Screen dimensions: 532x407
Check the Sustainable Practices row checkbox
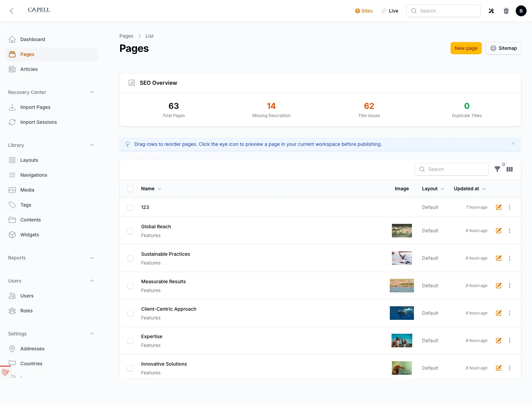130,258
